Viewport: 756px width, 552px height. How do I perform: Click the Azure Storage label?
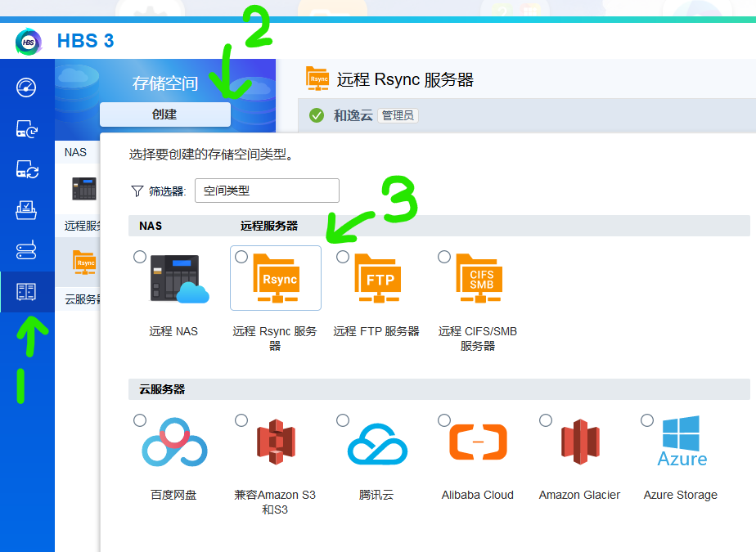(x=681, y=495)
